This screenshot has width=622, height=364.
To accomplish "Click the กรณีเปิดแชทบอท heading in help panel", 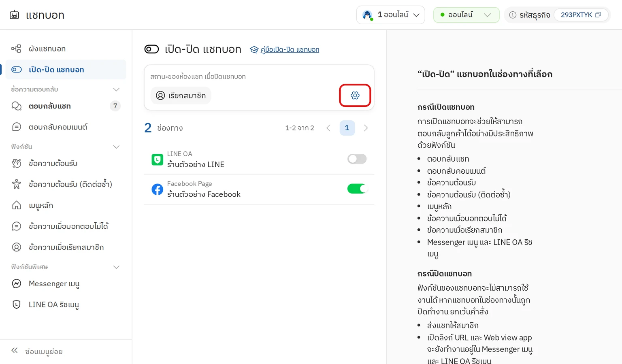I will (446, 107).
